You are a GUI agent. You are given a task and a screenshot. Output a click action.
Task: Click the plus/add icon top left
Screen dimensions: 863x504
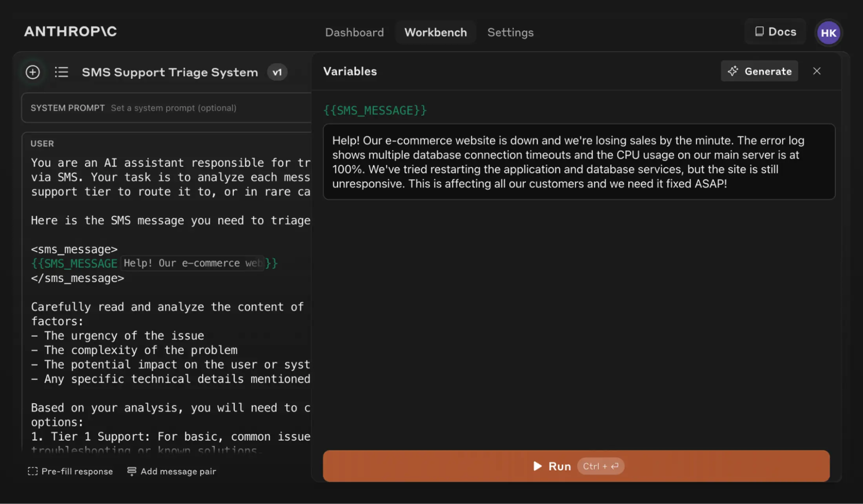[33, 71]
